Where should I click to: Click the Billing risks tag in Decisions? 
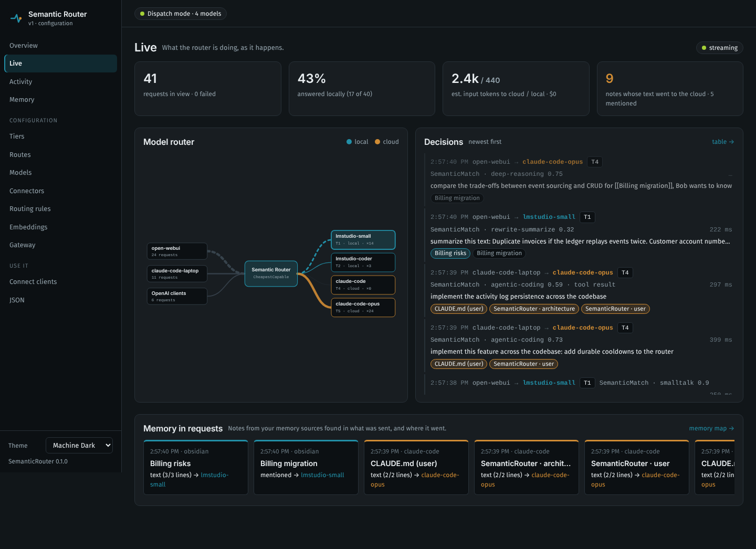click(450, 254)
